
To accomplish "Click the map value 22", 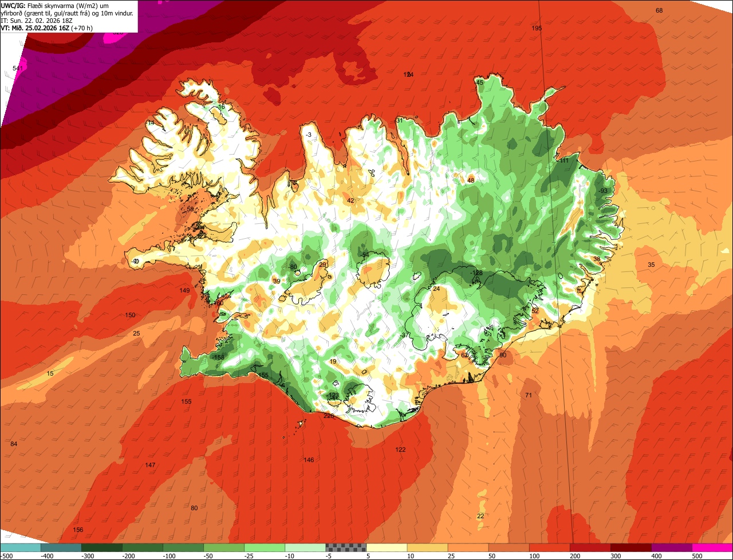I will click(x=480, y=516).
